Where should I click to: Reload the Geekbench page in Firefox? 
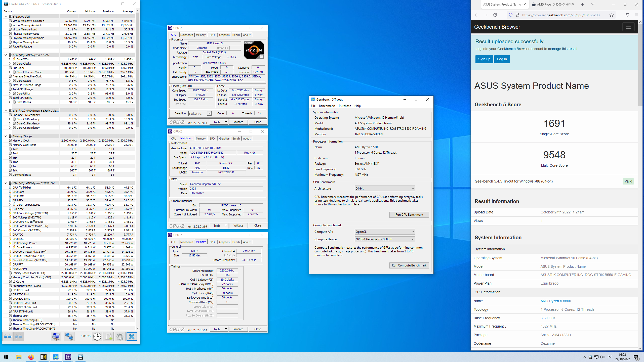click(x=495, y=15)
